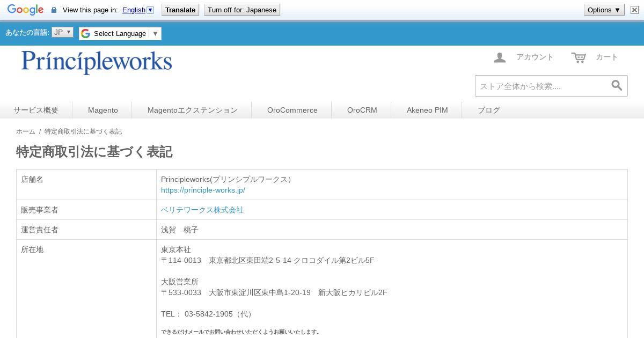The width and height of the screenshot is (644, 338).
Task: Open the ブログ menu item
Action: (x=489, y=110)
